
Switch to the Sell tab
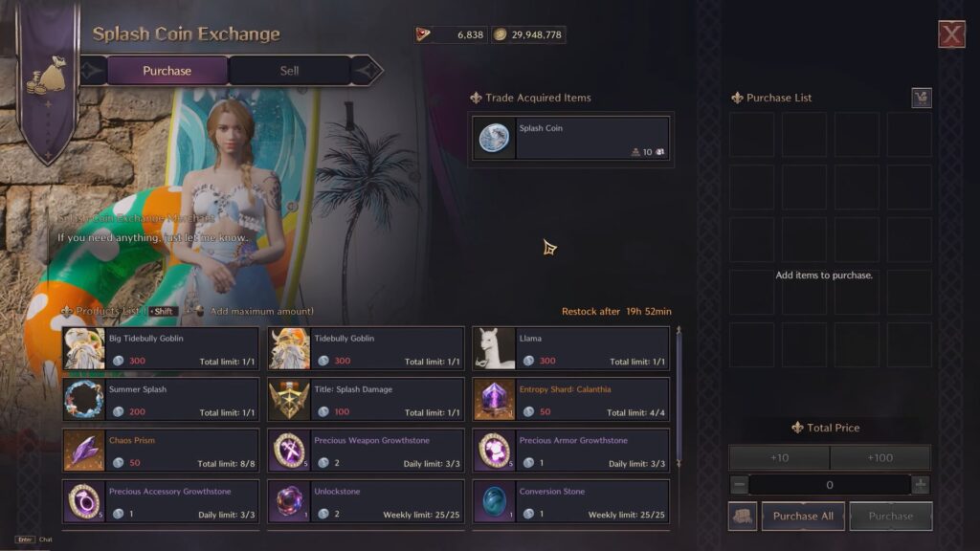click(289, 71)
